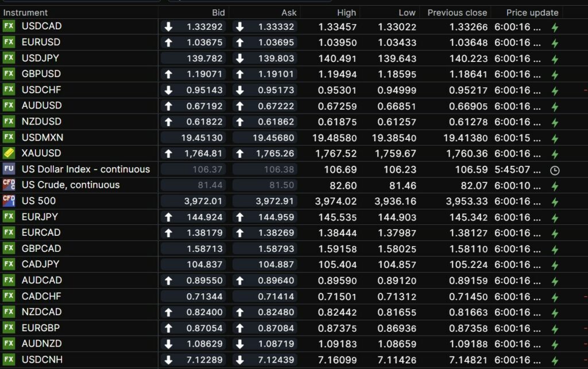588x369 pixels.
Task: Click the GBPUSD ask price 1.19101
Action: 275,74
